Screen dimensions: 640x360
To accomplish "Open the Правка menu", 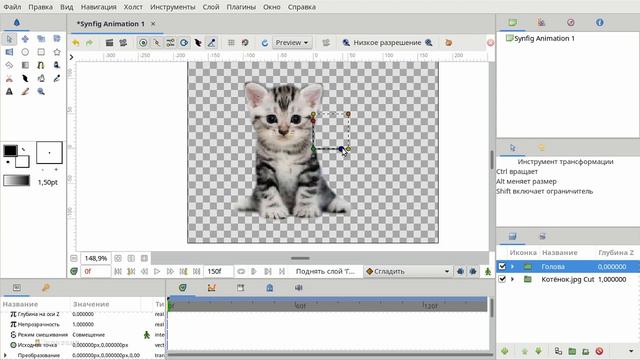I will [40, 7].
